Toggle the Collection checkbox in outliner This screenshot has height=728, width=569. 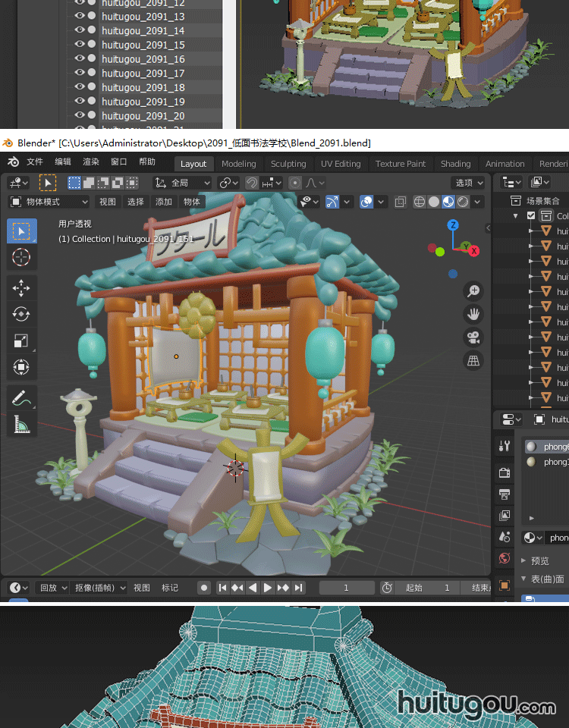click(531, 216)
